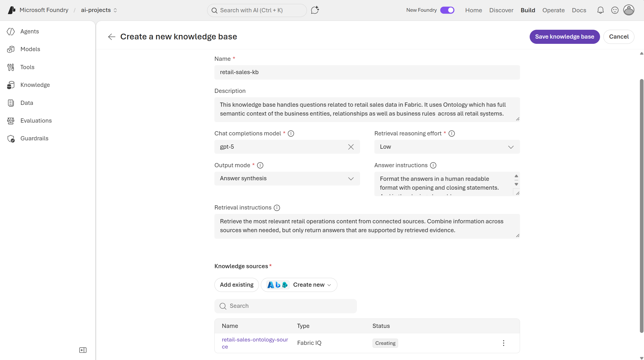Click the Add existing button
The height and width of the screenshot is (360, 644).
click(237, 285)
